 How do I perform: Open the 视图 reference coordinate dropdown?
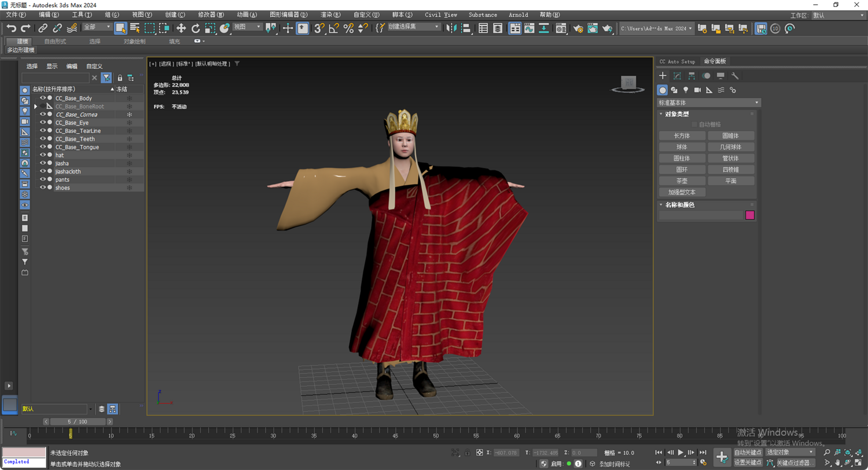[x=247, y=27]
